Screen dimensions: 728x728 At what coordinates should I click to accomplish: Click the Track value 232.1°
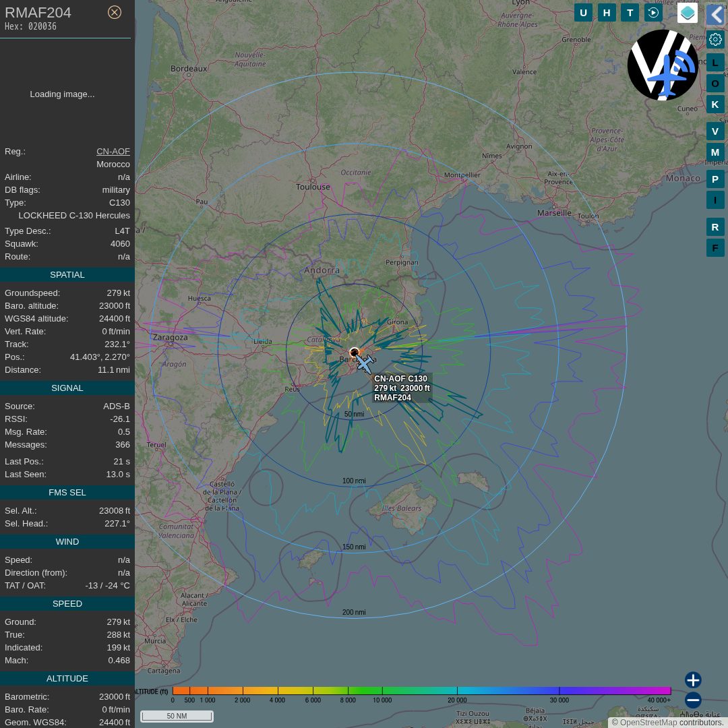click(117, 344)
